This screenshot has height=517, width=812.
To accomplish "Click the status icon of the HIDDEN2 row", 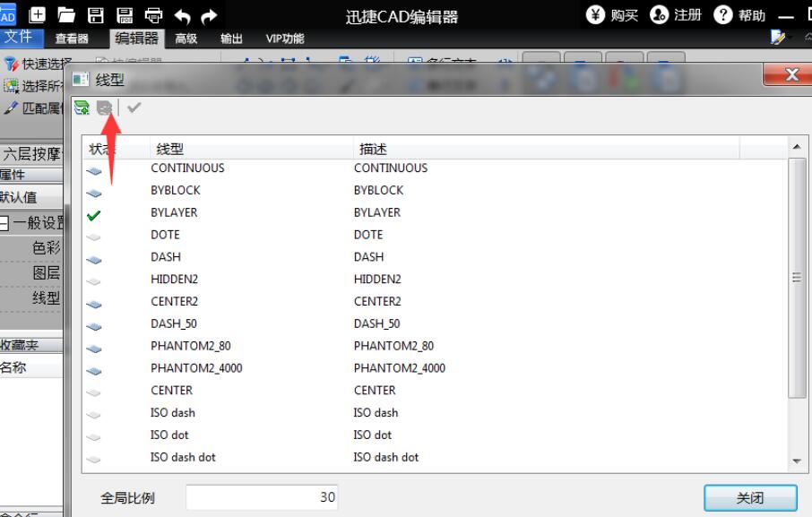I will 94,282.
